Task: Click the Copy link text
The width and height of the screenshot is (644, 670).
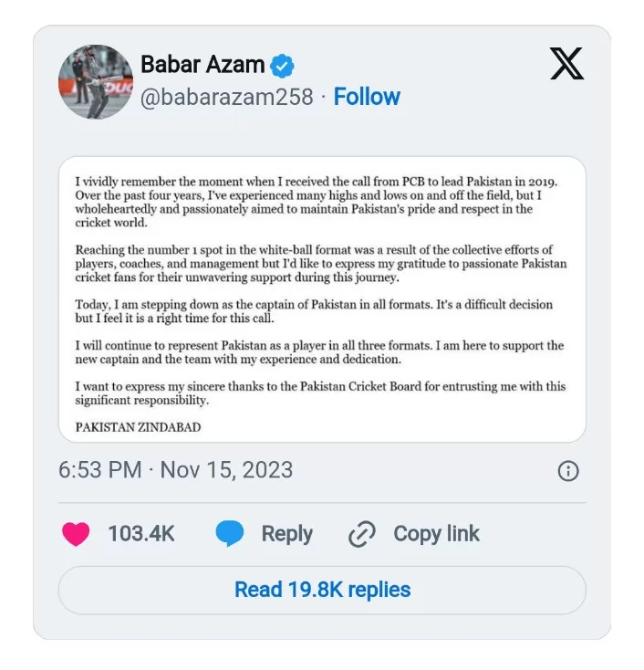Action: coord(436,534)
